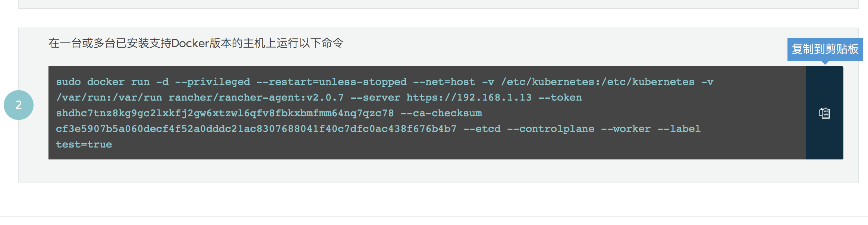Click the --restart=unless-stopped option text
Viewport: 868px width, 225px height.
pos(331,82)
